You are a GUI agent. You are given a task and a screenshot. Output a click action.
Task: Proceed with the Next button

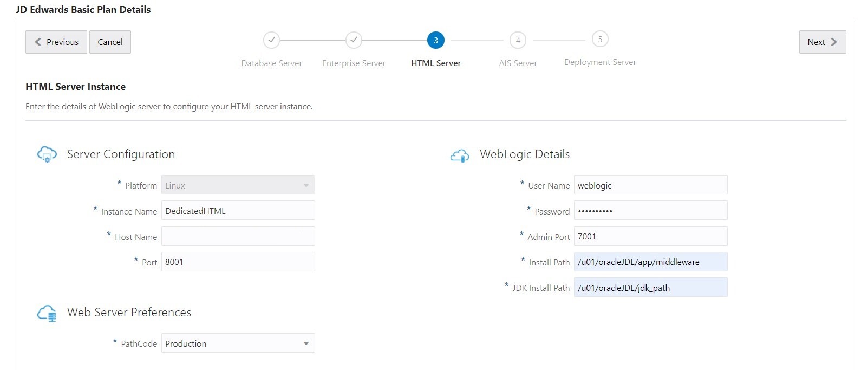pos(822,42)
